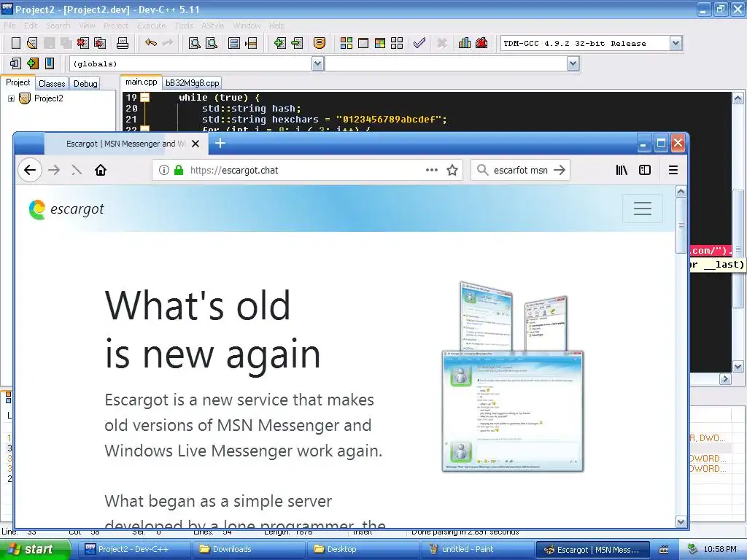Run Syntax Check with checkmark icon

coord(419,43)
